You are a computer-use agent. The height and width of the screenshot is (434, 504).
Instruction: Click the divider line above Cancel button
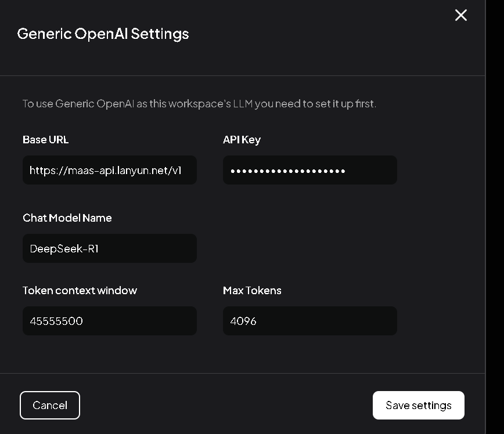(x=242, y=373)
